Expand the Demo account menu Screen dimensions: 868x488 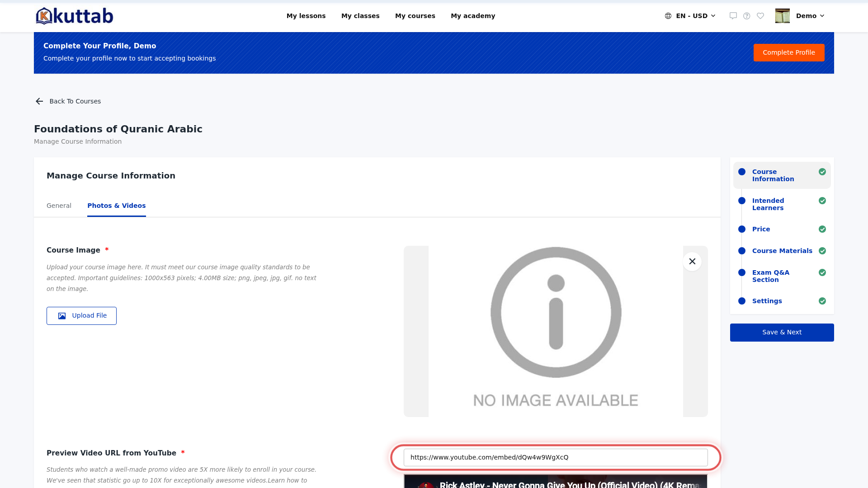click(810, 16)
